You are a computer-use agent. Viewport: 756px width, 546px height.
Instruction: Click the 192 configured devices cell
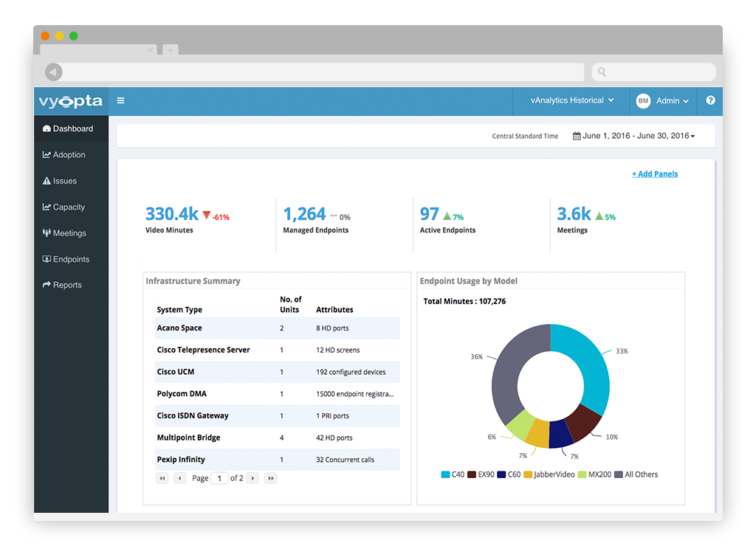click(351, 372)
